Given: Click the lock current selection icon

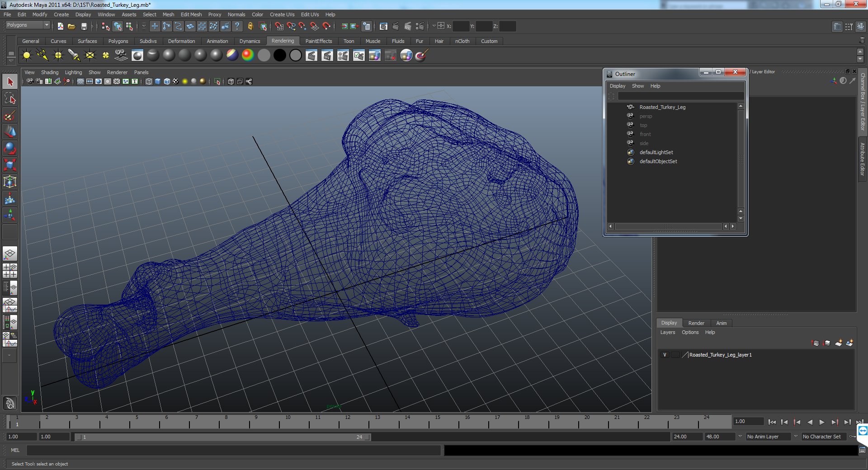Looking at the screenshot, I should [x=250, y=26].
